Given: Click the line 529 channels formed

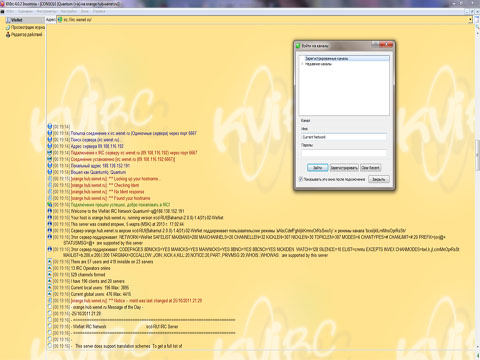Looking at the screenshot, I should click(x=88, y=275).
